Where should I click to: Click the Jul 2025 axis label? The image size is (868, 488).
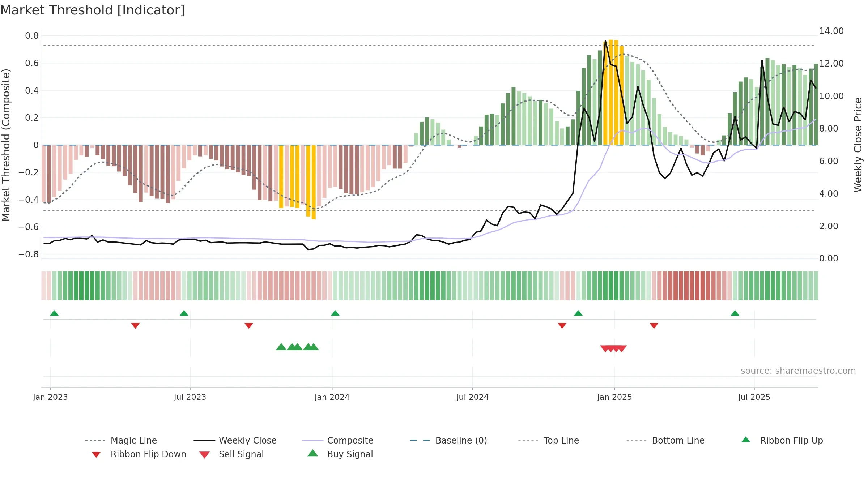754,397
